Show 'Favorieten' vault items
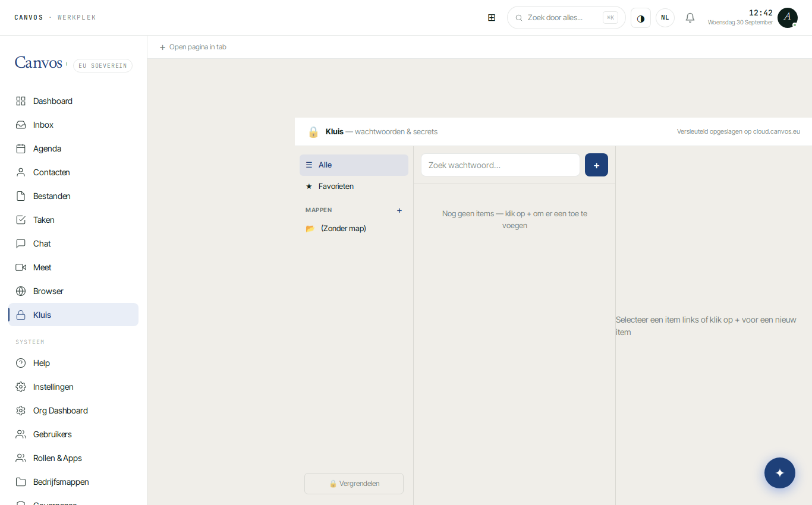Image resolution: width=812 pixels, height=505 pixels. (x=354, y=187)
